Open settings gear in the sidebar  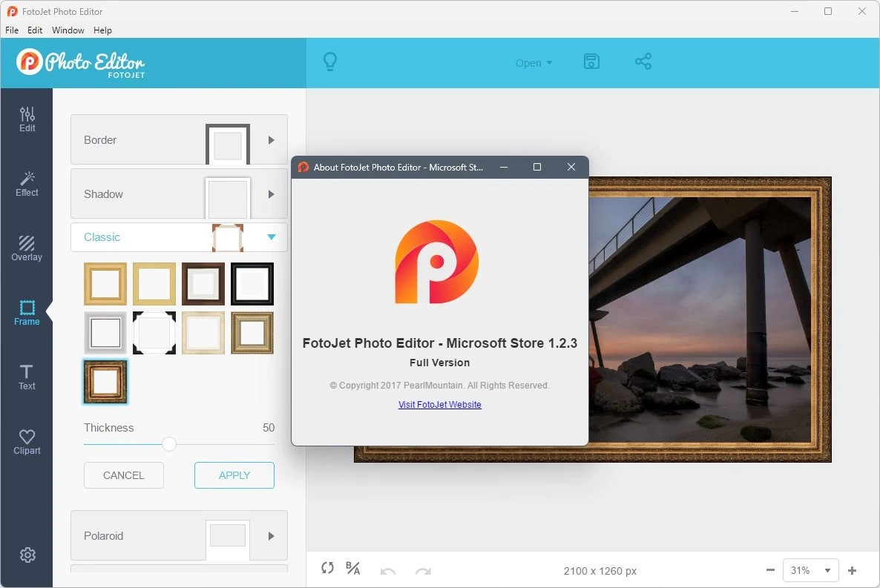pos(27,555)
